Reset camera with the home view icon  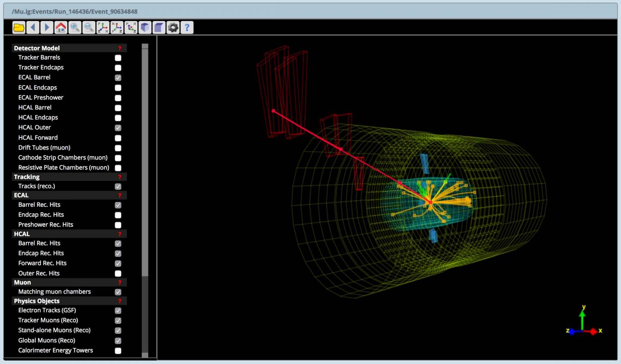click(60, 27)
